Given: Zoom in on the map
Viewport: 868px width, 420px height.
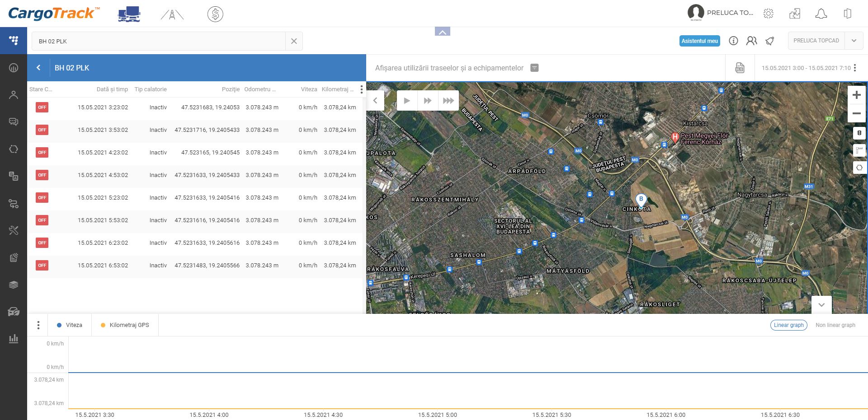Looking at the screenshot, I should [x=856, y=95].
